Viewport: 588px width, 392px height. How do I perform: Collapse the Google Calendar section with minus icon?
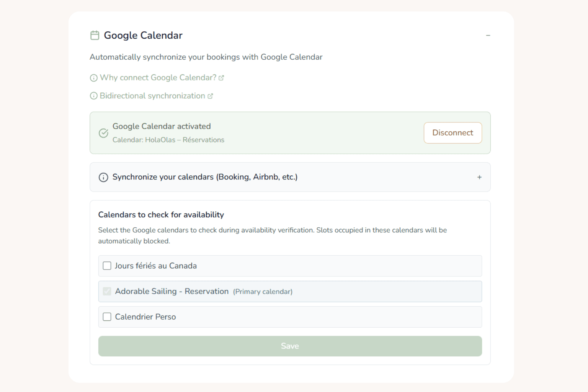pyautogui.click(x=488, y=36)
